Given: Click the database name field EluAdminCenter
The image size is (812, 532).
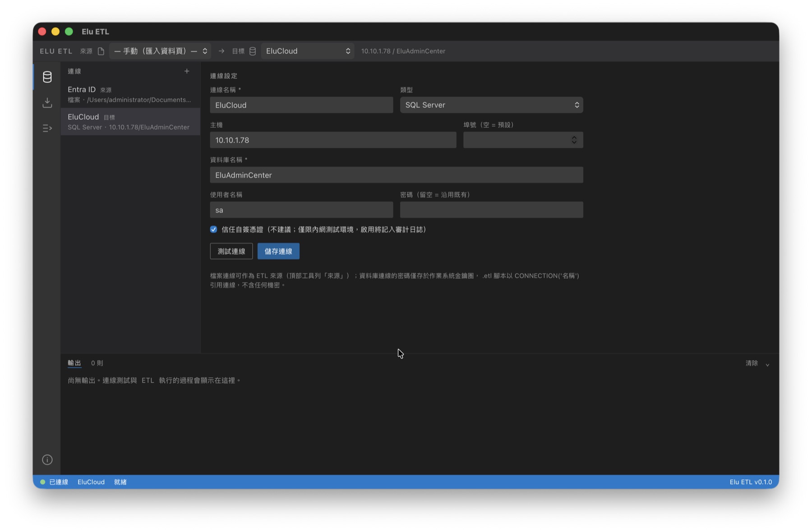Looking at the screenshot, I should coord(397,175).
